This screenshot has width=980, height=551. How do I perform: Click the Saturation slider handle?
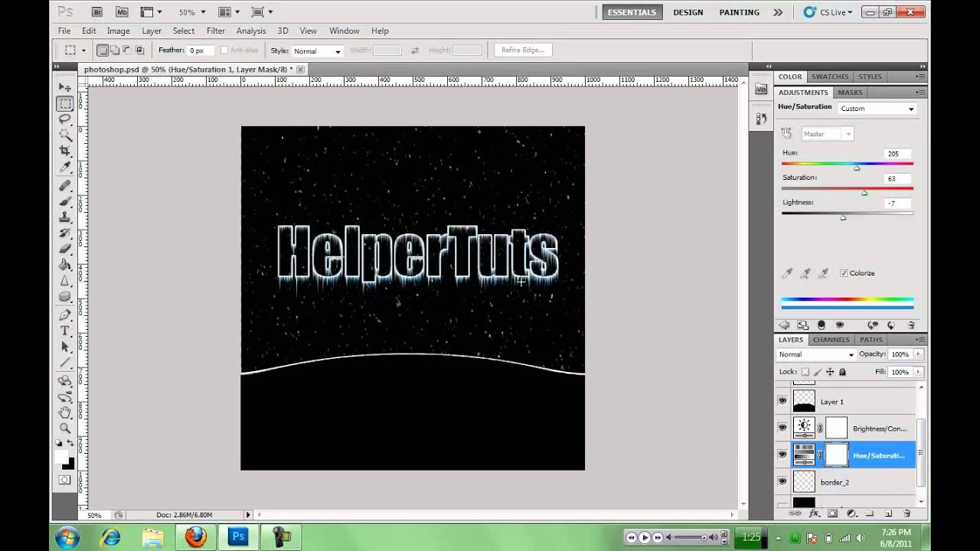[x=864, y=193]
